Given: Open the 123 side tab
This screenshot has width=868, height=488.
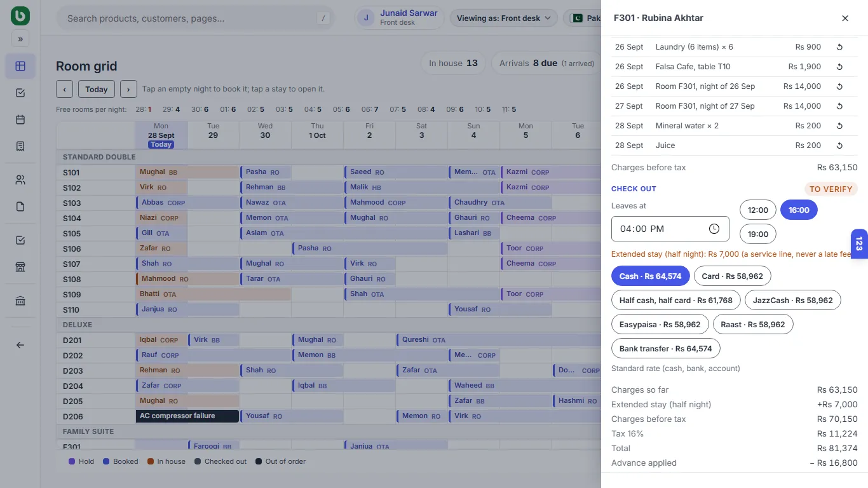Looking at the screenshot, I should pyautogui.click(x=859, y=244).
